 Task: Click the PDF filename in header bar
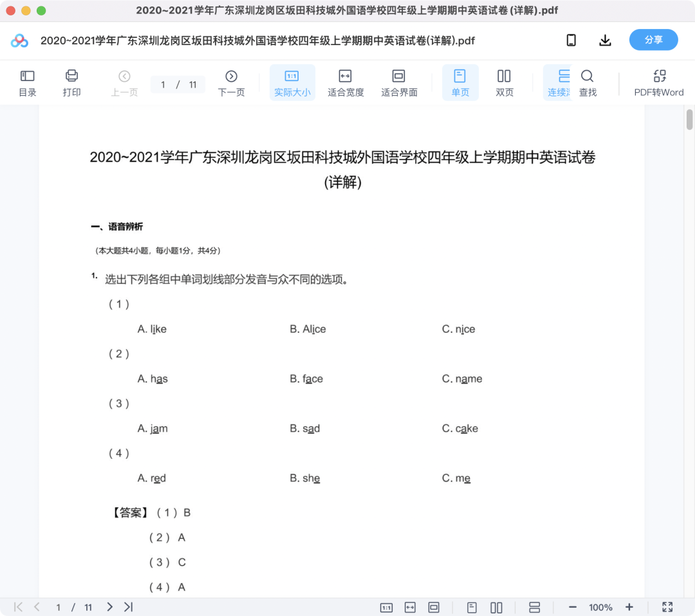pyautogui.click(x=257, y=41)
